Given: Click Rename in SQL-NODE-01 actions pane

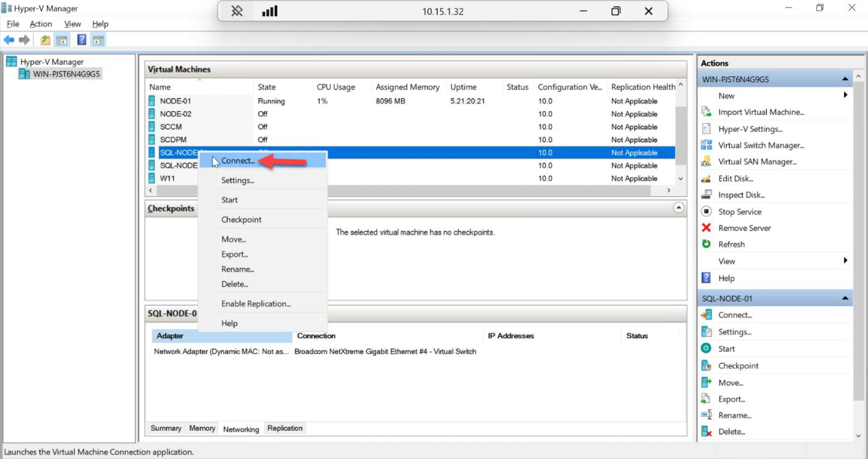Looking at the screenshot, I should tap(735, 415).
